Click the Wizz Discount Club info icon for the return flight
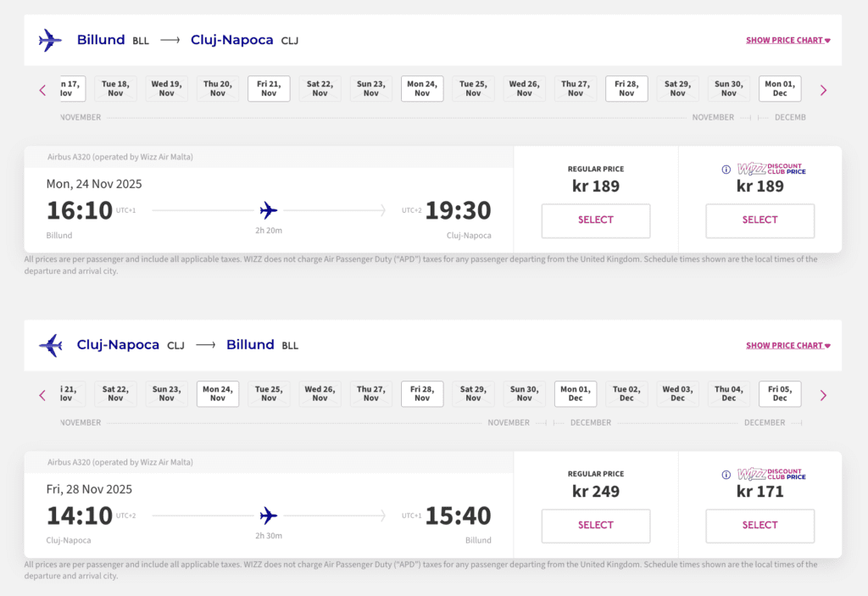The width and height of the screenshot is (868, 596). point(726,475)
